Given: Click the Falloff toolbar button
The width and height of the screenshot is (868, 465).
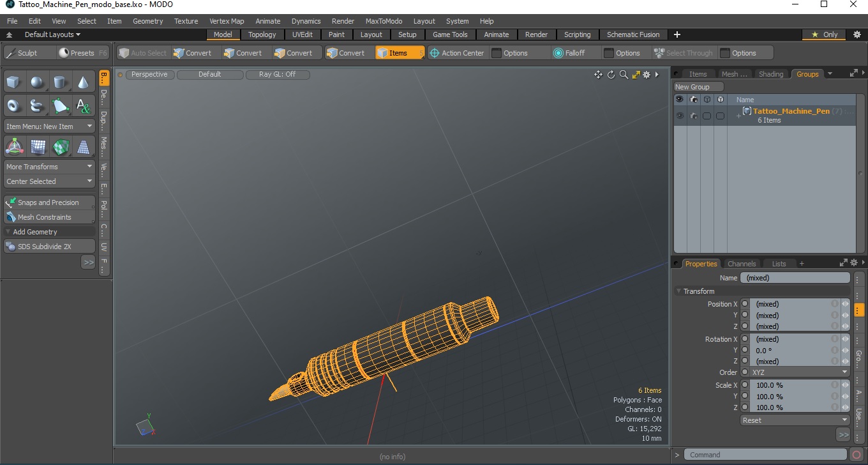Looking at the screenshot, I should coord(575,53).
